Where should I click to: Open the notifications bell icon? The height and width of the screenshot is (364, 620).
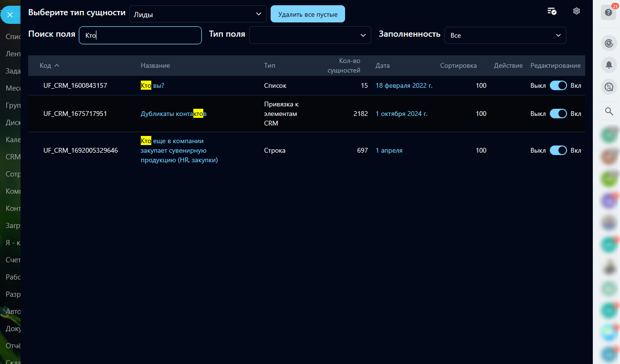pos(609,65)
